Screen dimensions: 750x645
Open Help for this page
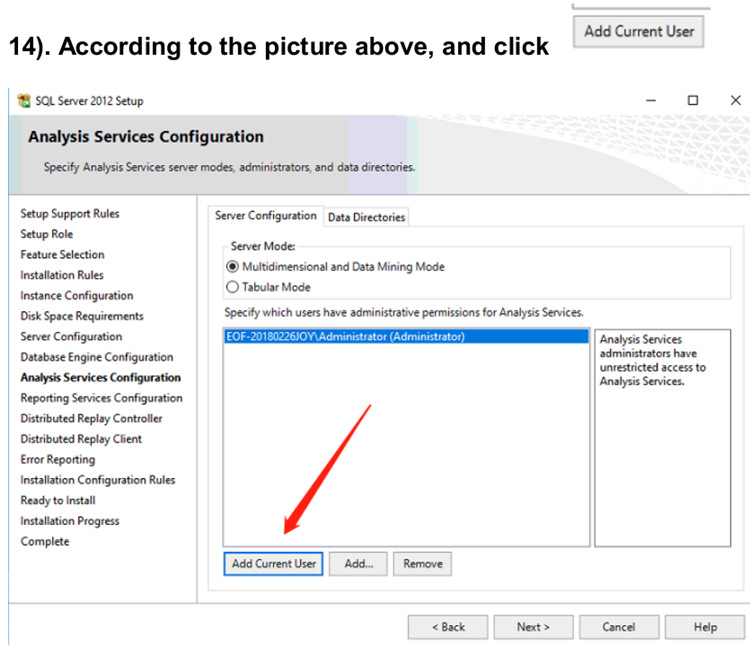(x=705, y=627)
